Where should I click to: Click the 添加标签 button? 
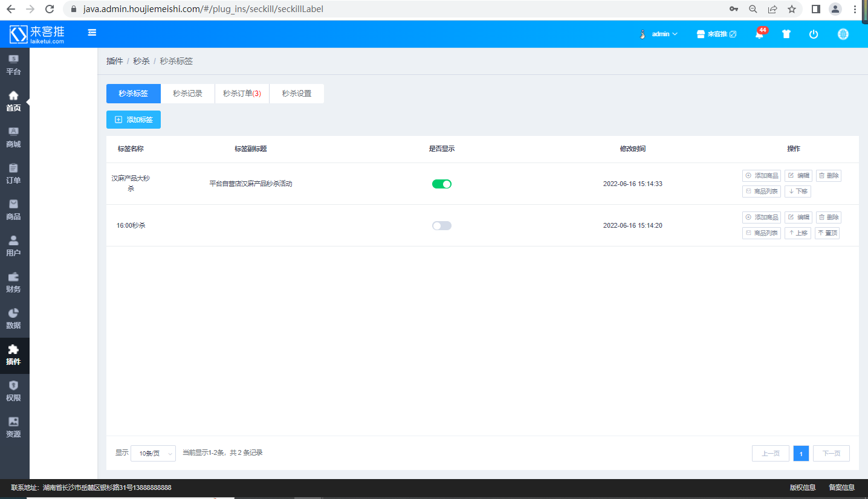point(134,120)
